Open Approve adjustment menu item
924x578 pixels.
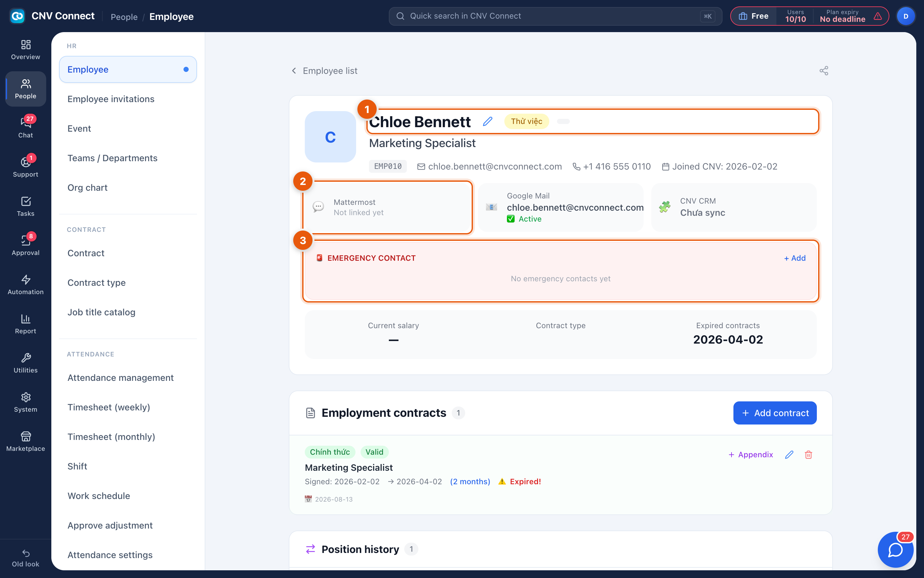tap(128, 525)
